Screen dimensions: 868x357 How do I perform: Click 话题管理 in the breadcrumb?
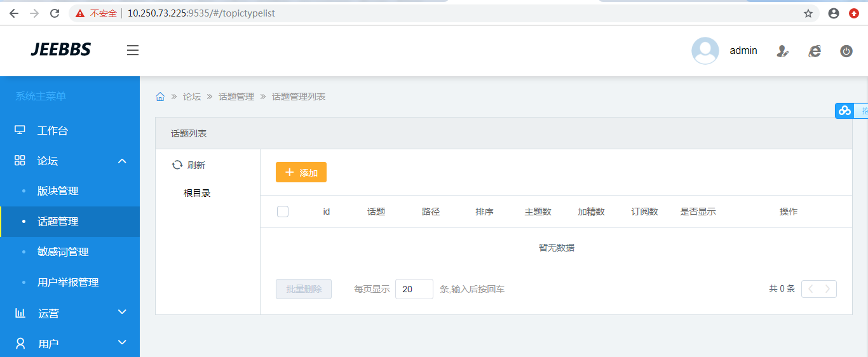click(236, 97)
